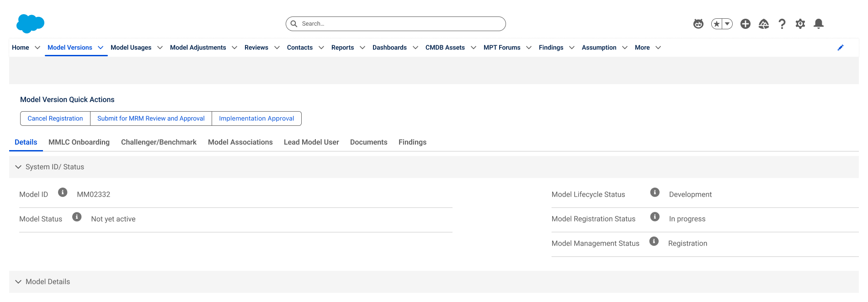Click the Salesforce cloud logo
Viewport: 868px width, 302px height.
30,24
